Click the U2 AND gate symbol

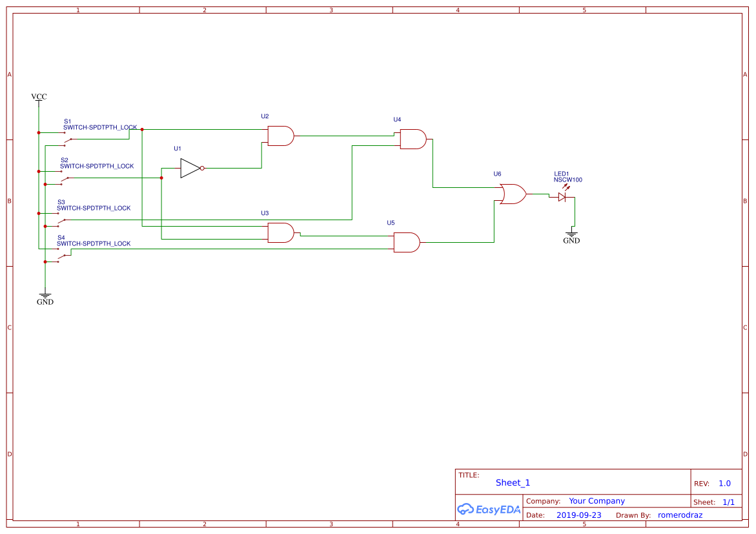[281, 136]
